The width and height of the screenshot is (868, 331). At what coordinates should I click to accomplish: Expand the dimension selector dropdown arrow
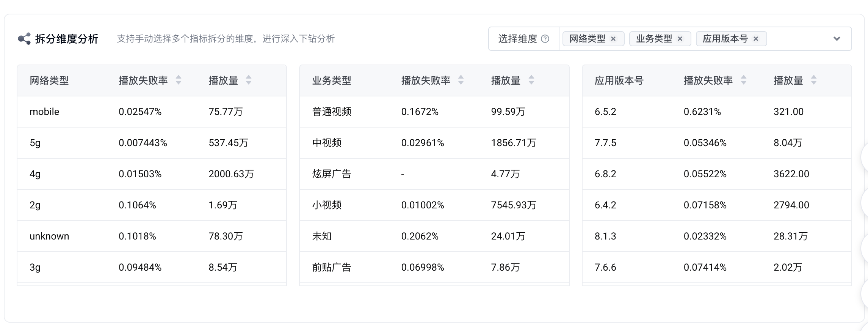837,39
